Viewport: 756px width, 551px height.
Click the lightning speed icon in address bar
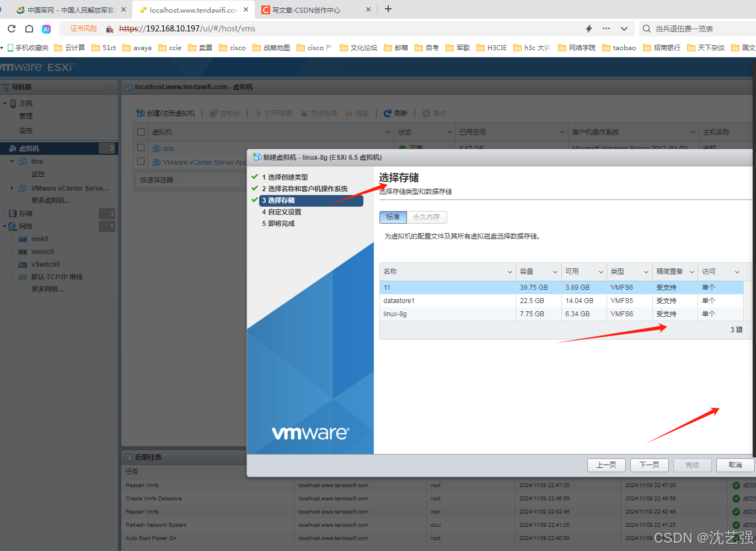pos(588,29)
